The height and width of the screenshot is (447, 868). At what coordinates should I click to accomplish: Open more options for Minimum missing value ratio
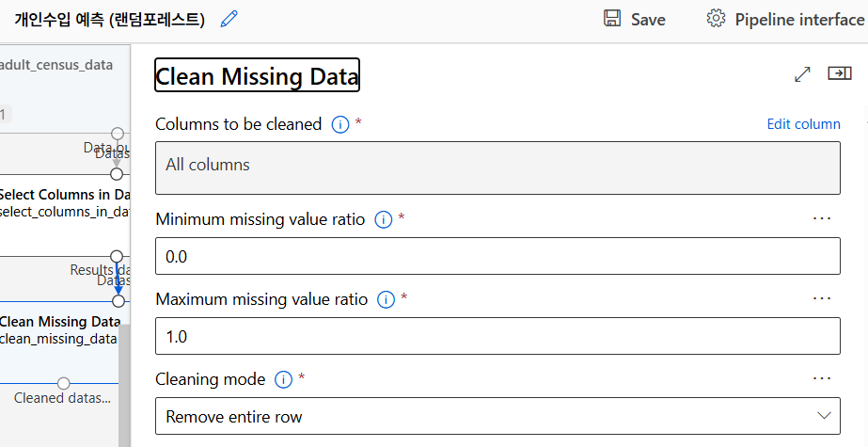coord(822,218)
